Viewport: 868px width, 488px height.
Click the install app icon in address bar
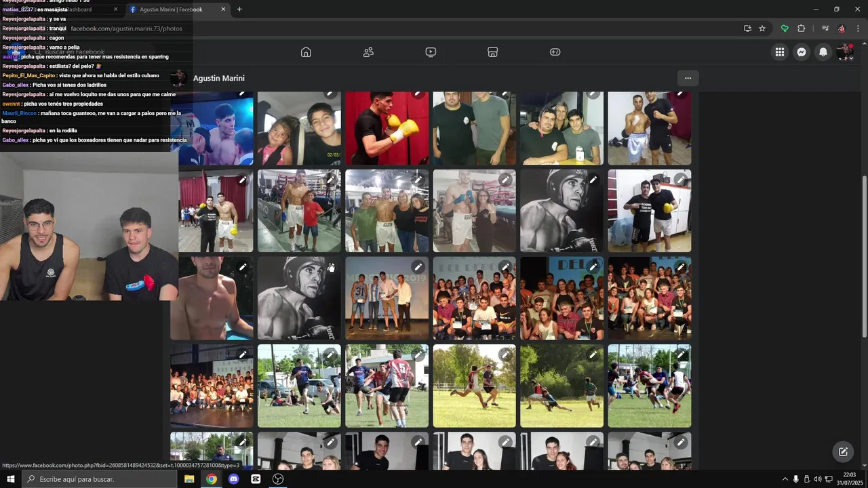(747, 28)
